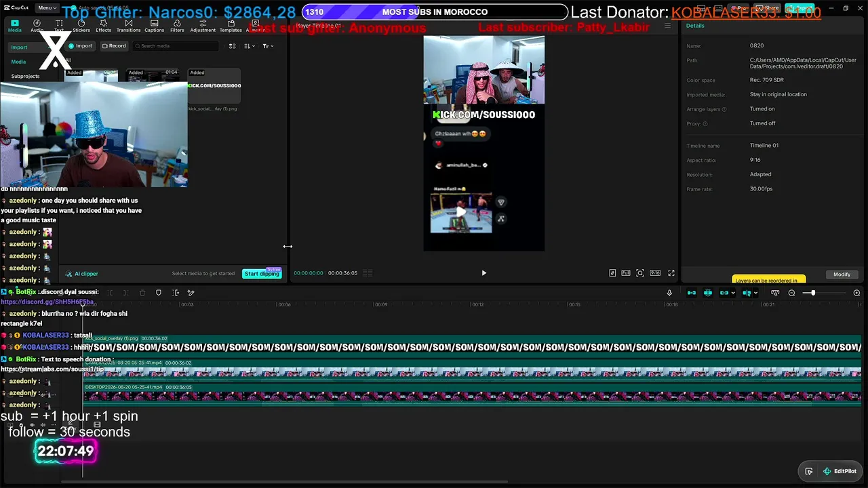Click the marker shield icon in timeline toolbar
The width and height of the screenshot is (868, 488).
[159, 293]
